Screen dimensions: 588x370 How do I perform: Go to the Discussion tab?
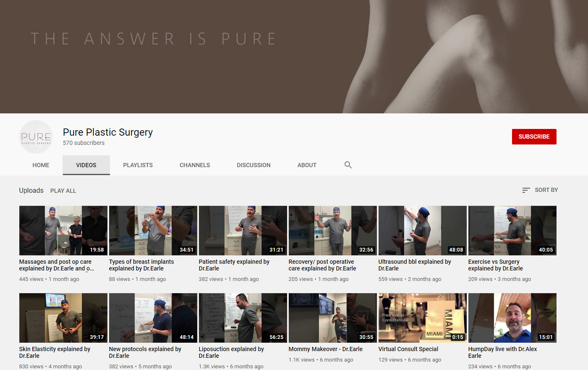(x=253, y=165)
